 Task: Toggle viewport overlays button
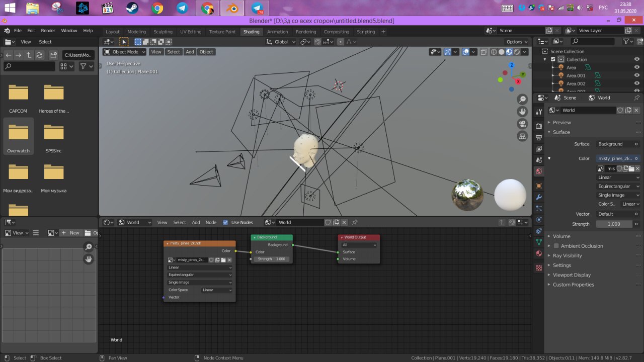tap(466, 52)
